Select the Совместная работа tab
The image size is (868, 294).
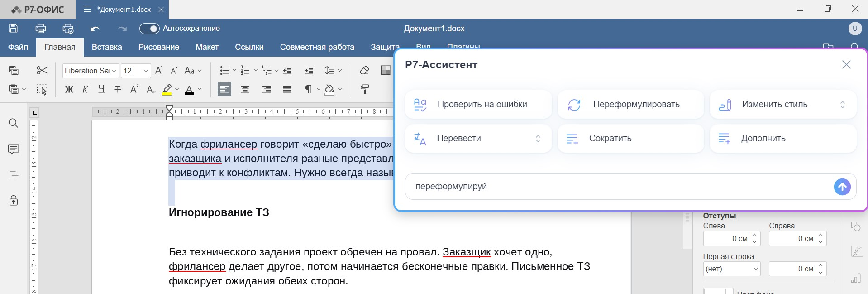point(317,47)
